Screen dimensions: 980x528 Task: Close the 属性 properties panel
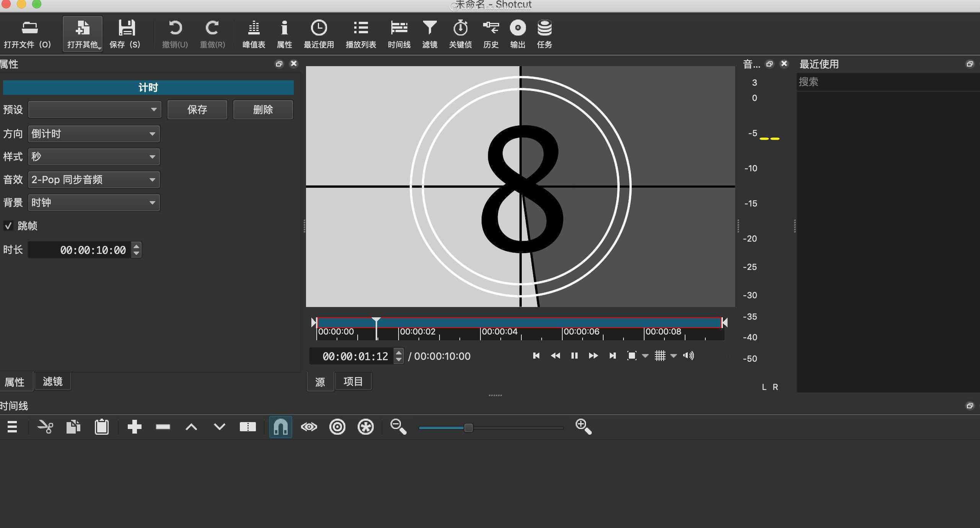(294, 63)
